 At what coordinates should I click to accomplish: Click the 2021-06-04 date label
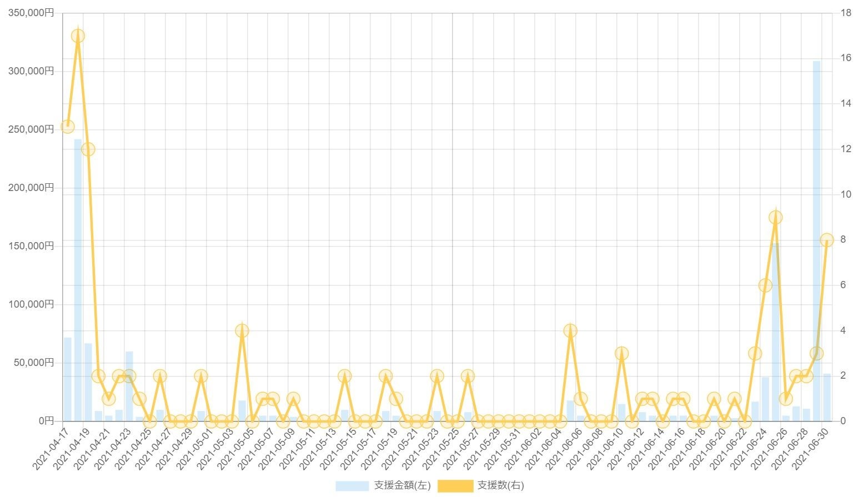click(x=543, y=449)
